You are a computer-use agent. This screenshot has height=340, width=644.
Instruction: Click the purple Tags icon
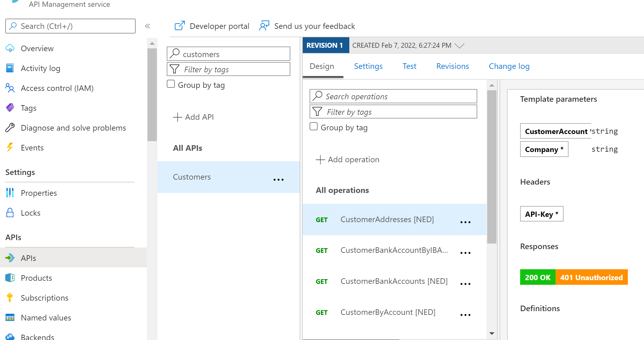pos(10,108)
